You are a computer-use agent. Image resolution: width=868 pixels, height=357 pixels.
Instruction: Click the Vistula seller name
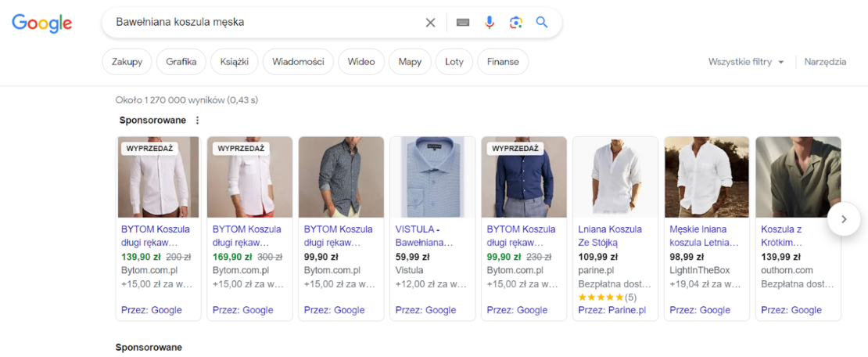[409, 271]
